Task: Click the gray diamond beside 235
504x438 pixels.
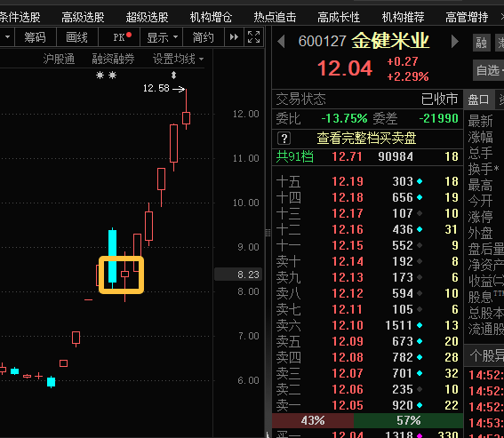Action: 420,389
